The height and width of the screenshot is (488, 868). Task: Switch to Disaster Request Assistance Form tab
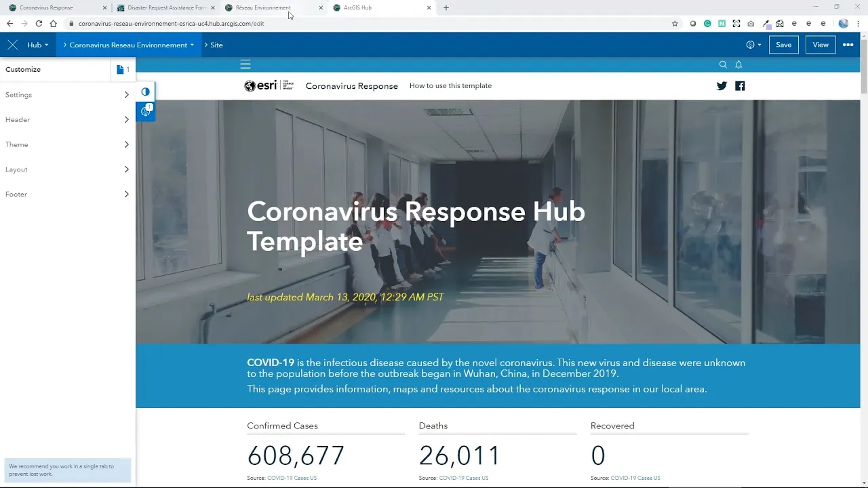pos(165,7)
